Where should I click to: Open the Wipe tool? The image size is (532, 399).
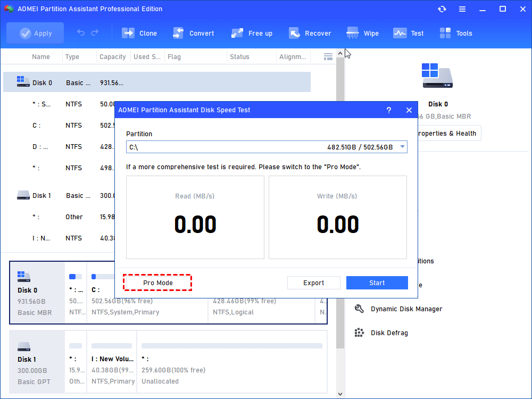[352, 33]
